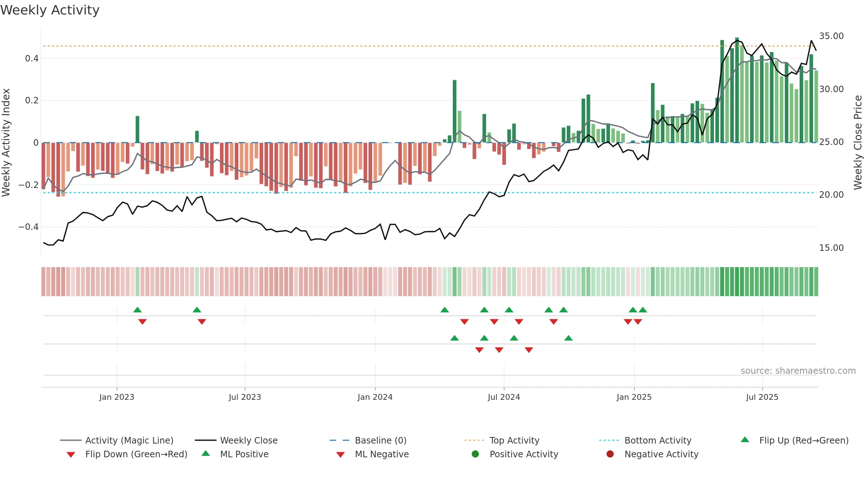Click the −0.4 activity index label
This screenshot has width=868, height=488.
pos(29,227)
